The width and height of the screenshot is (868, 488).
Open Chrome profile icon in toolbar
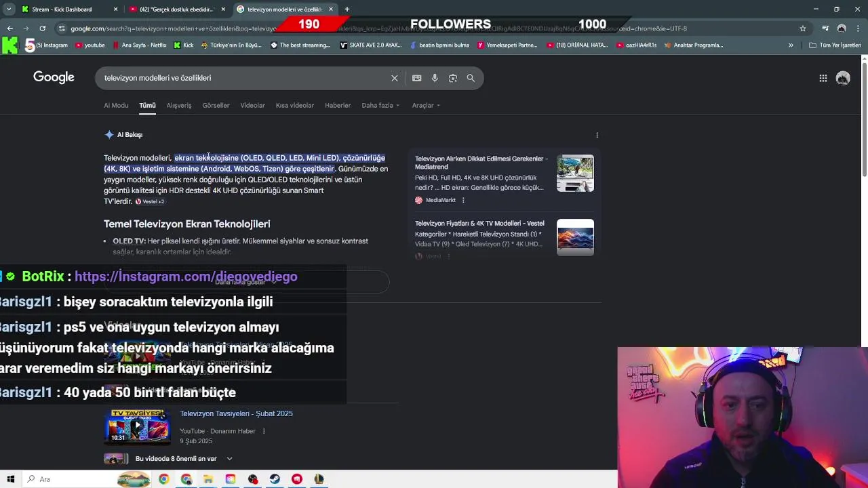click(x=842, y=28)
